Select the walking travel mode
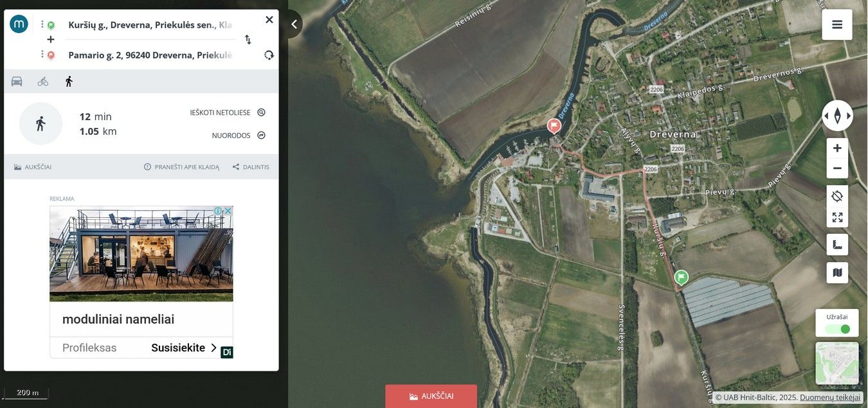 tap(69, 81)
